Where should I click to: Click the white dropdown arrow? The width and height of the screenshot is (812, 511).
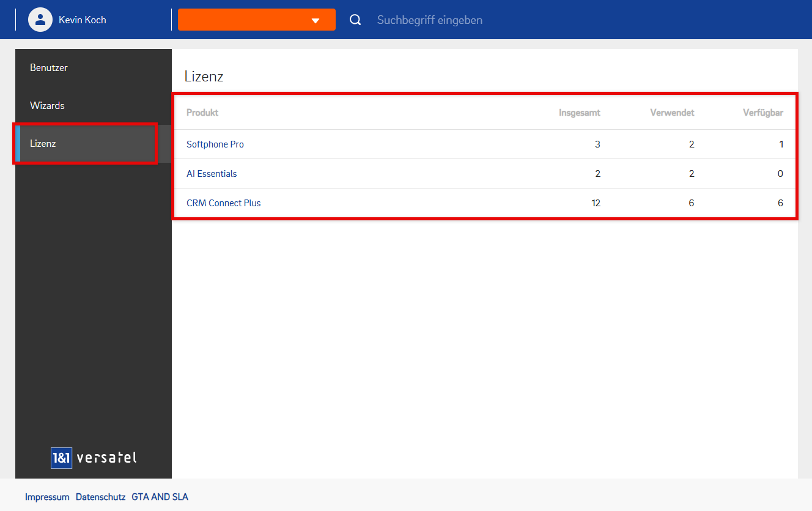(316, 20)
